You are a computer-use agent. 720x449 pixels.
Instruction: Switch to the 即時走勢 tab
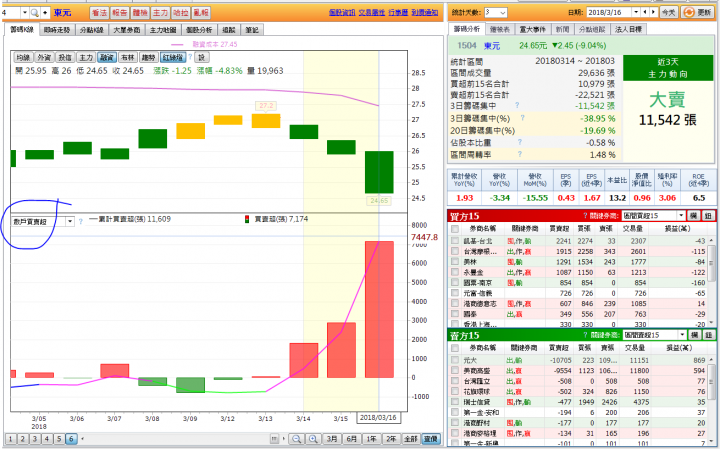(57, 30)
